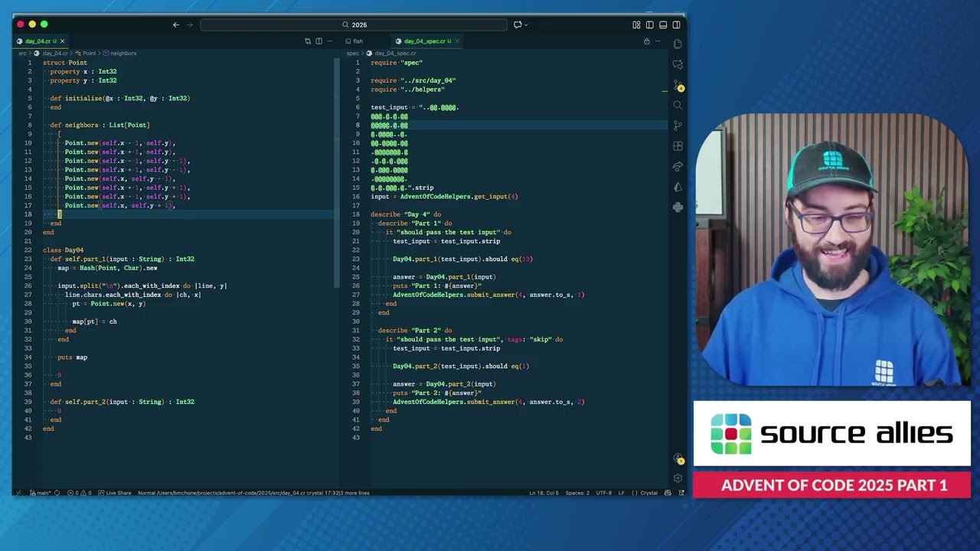This screenshot has height=551, width=980.
Task: Click src breadcrumb in left editor
Action: [x=22, y=54]
